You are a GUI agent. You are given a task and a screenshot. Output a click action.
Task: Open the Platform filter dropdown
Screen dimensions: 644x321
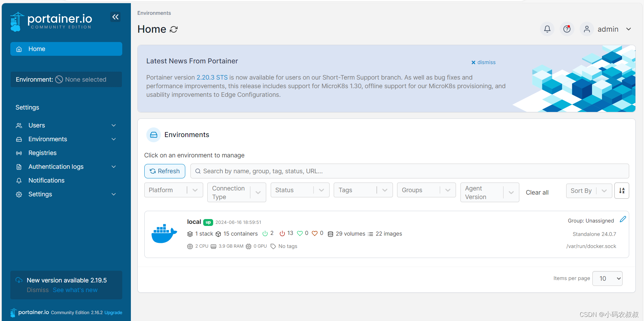coord(174,190)
